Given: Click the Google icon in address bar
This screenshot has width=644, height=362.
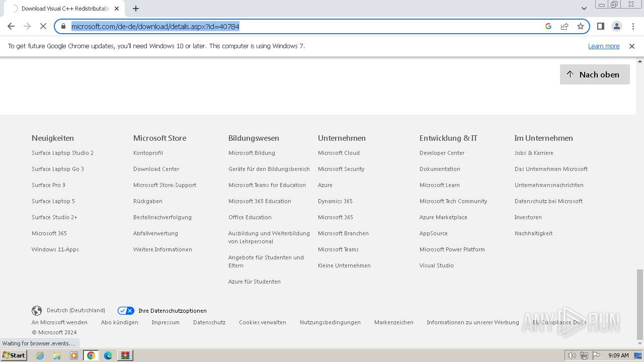Looking at the screenshot, I should 548,26.
